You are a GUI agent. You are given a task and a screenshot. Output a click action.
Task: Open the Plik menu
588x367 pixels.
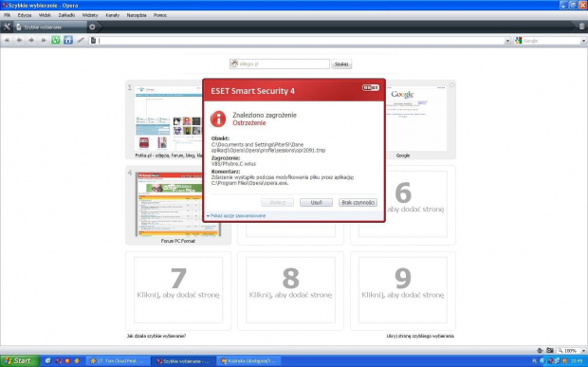point(8,15)
